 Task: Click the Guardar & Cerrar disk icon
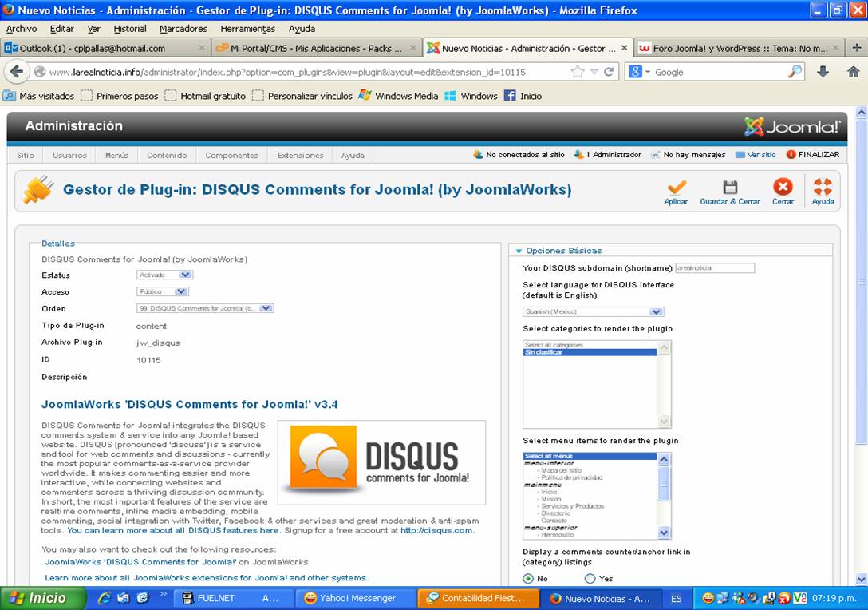point(730,187)
